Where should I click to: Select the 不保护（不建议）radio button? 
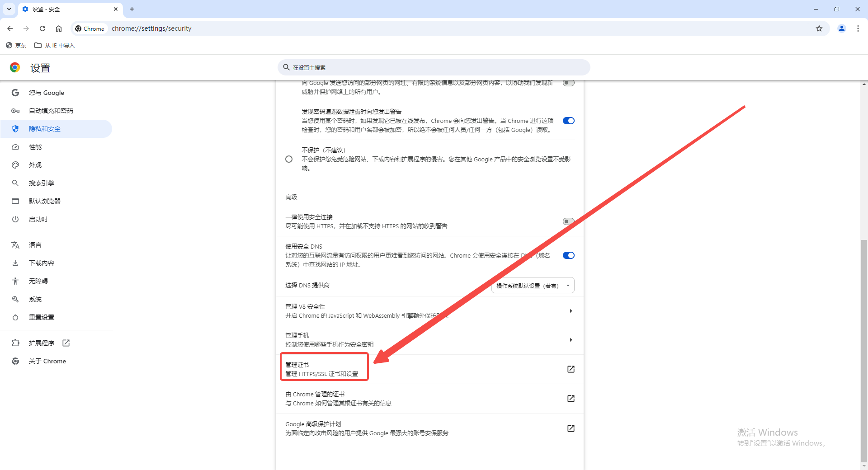coord(289,159)
